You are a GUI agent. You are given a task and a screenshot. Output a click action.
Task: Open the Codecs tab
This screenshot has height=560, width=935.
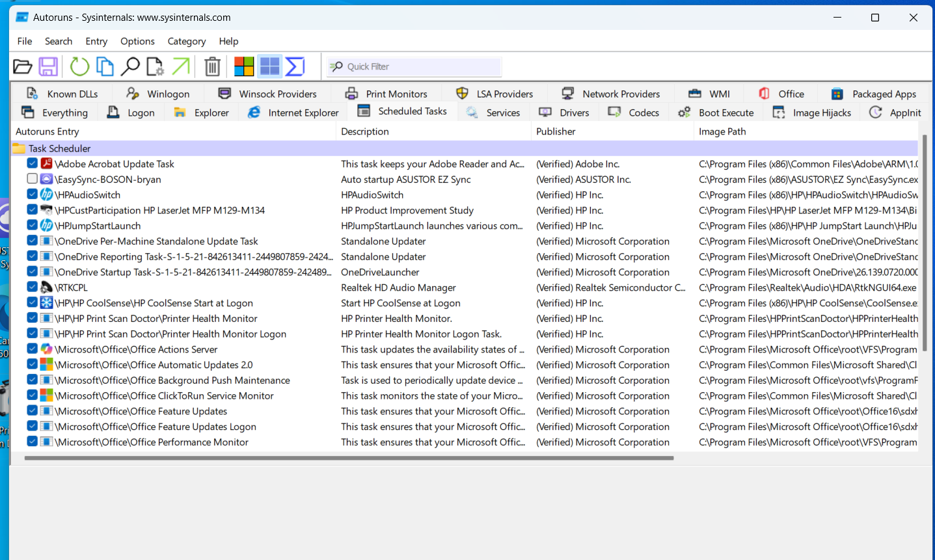pos(634,113)
